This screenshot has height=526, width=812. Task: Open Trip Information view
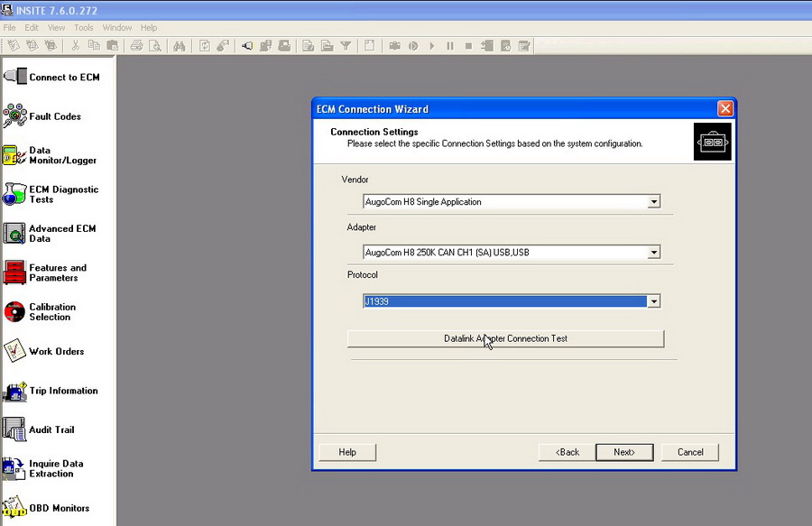(51, 391)
